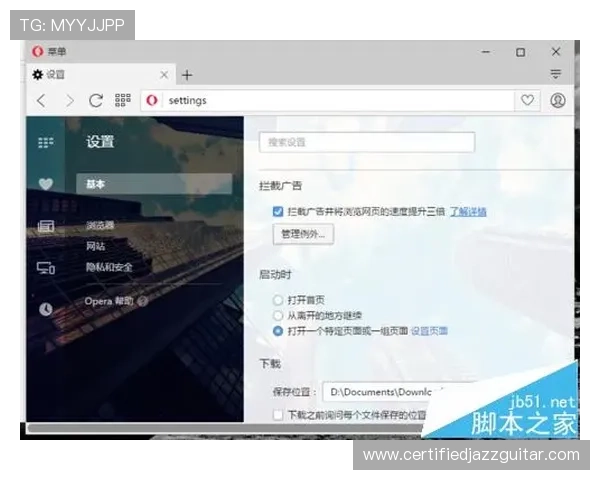Open the Opera menu logo button

tap(38, 51)
